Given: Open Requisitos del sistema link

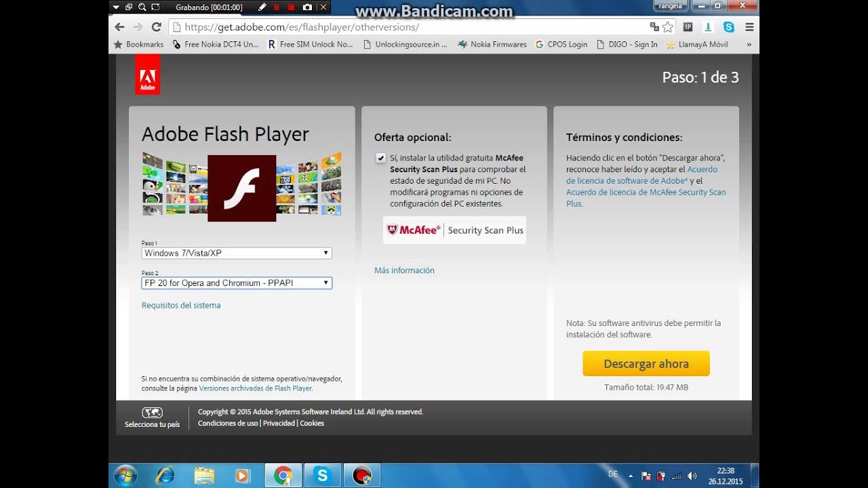Looking at the screenshot, I should pyautogui.click(x=181, y=306).
